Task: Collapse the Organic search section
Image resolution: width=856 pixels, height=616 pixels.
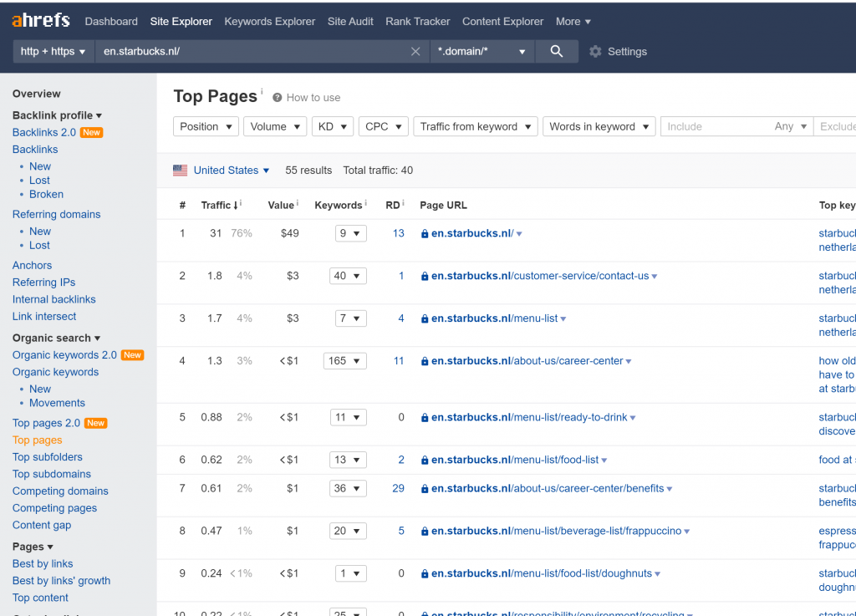Action: [x=57, y=339]
